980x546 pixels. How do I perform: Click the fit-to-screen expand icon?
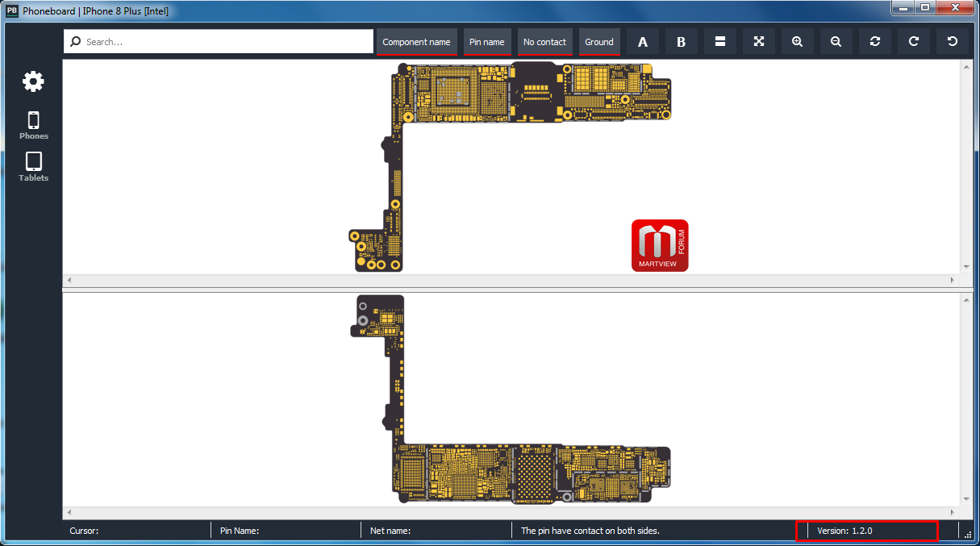pyautogui.click(x=759, y=42)
